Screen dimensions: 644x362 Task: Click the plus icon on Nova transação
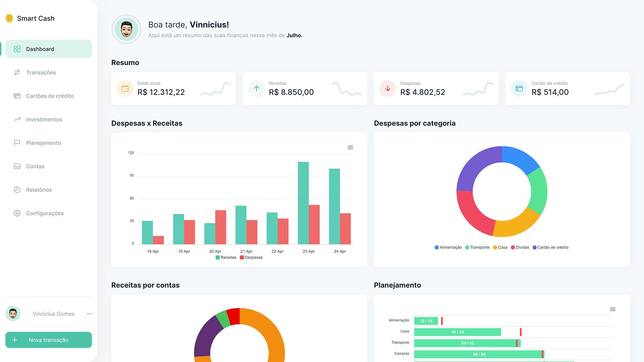[x=15, y=340]
